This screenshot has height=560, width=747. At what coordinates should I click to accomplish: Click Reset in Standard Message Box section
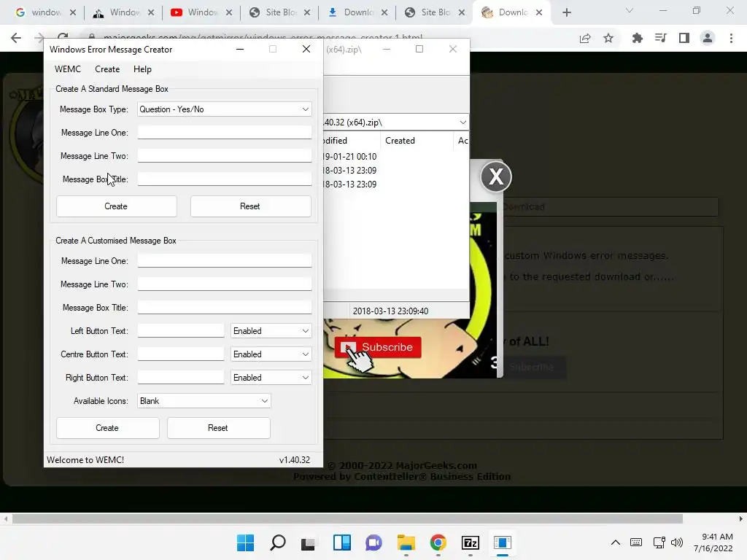pos(251,206)
